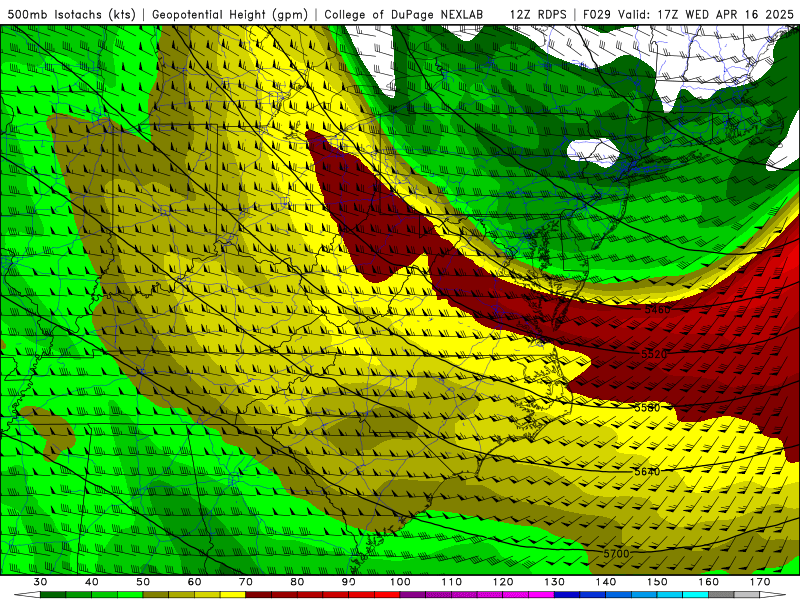Click the 150 value on the color scale
Viewport: 800px width, 600px height.
coord(657,582)
